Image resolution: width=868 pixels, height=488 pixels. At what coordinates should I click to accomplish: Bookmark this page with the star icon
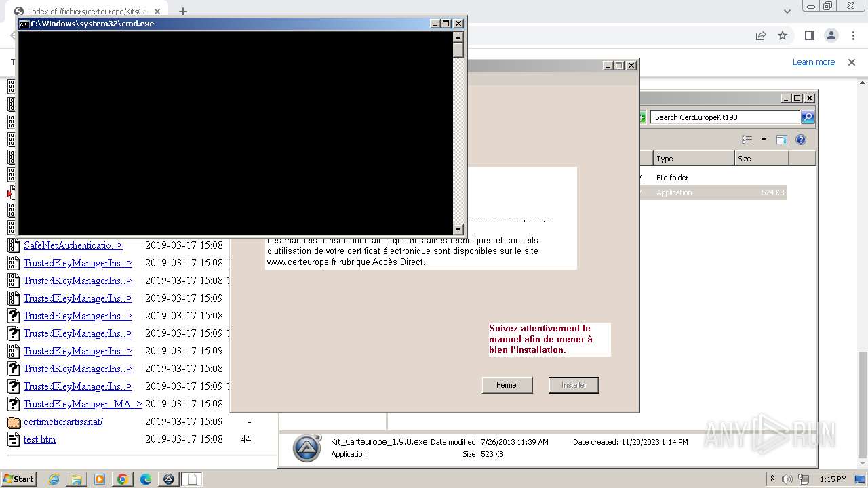(x=783, y=35)
